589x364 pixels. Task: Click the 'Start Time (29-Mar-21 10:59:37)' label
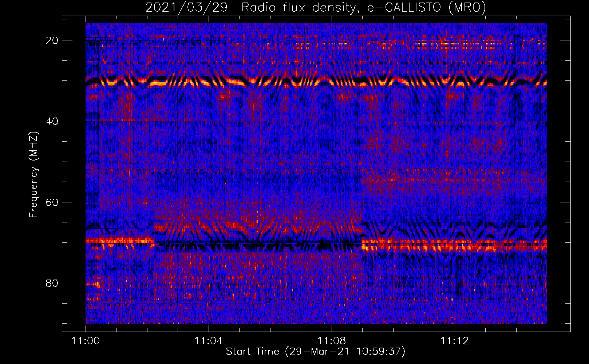pos(316,352)
